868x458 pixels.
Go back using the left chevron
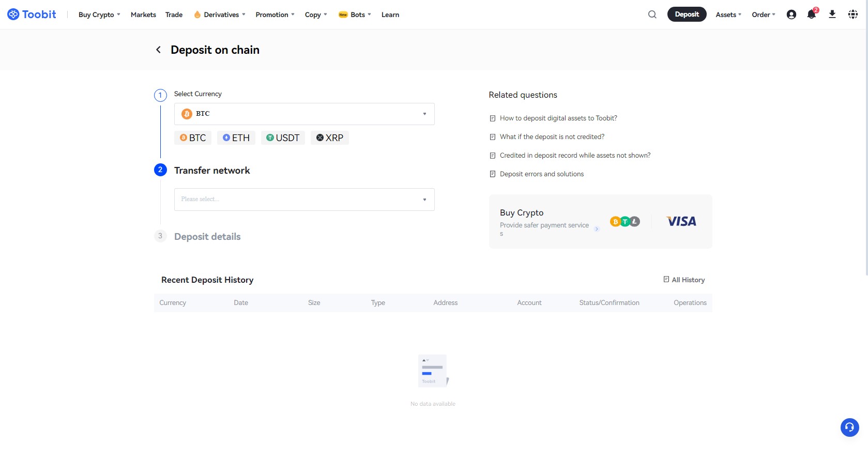pyautogui.click(x=158, y=50)
